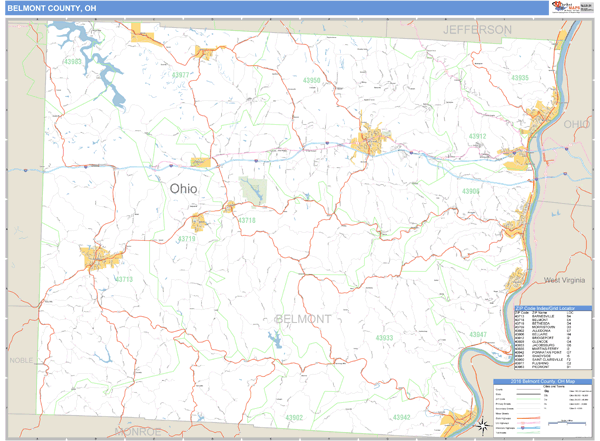The image size is (600, 441).
Task: Select the ZIP code 43950 label
Action: (x=312, y=80)
